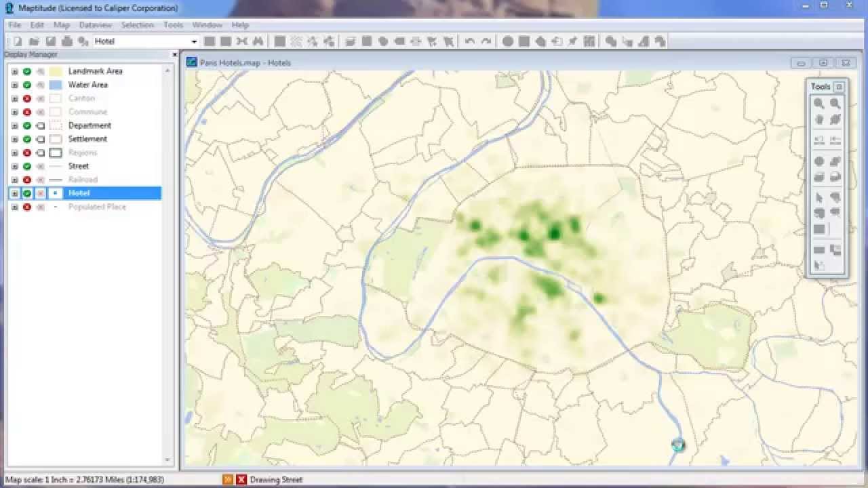Expand the Settlement layer entry
Image resolution: width=868 pixels, height=488 pixels.
click(15, 139)
